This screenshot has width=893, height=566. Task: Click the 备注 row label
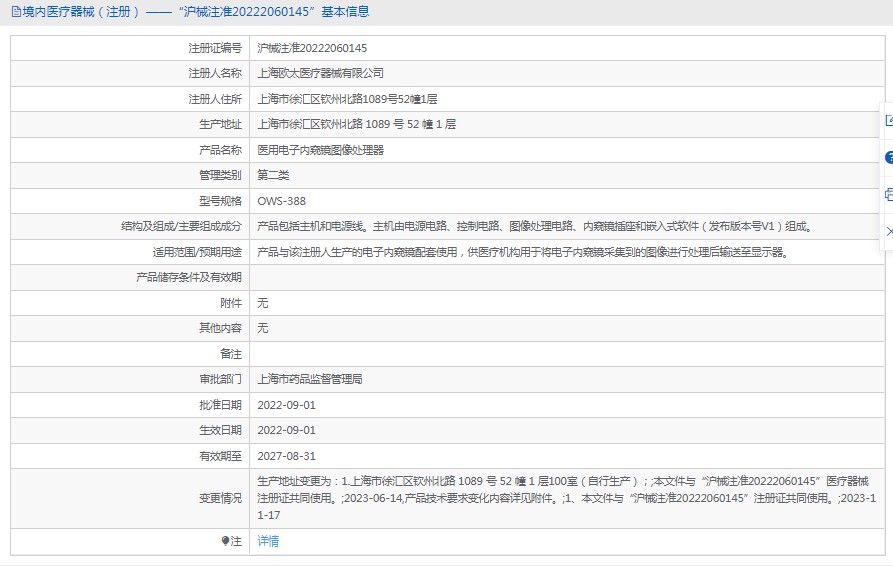[231, 354]
